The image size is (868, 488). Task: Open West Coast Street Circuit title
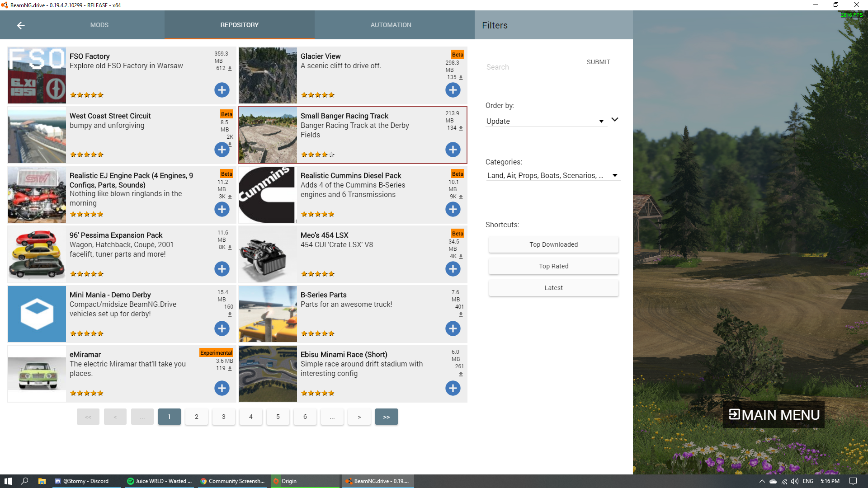tap(110, 116)
